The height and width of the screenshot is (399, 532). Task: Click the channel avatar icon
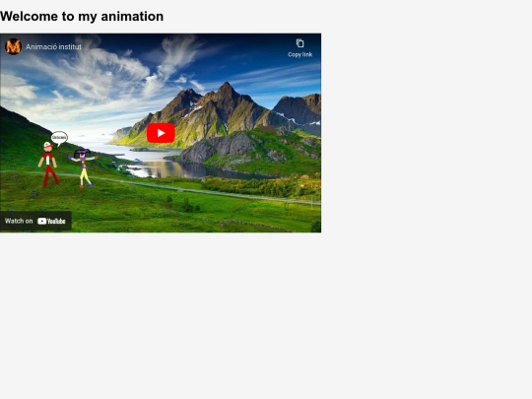coord(13,46)
